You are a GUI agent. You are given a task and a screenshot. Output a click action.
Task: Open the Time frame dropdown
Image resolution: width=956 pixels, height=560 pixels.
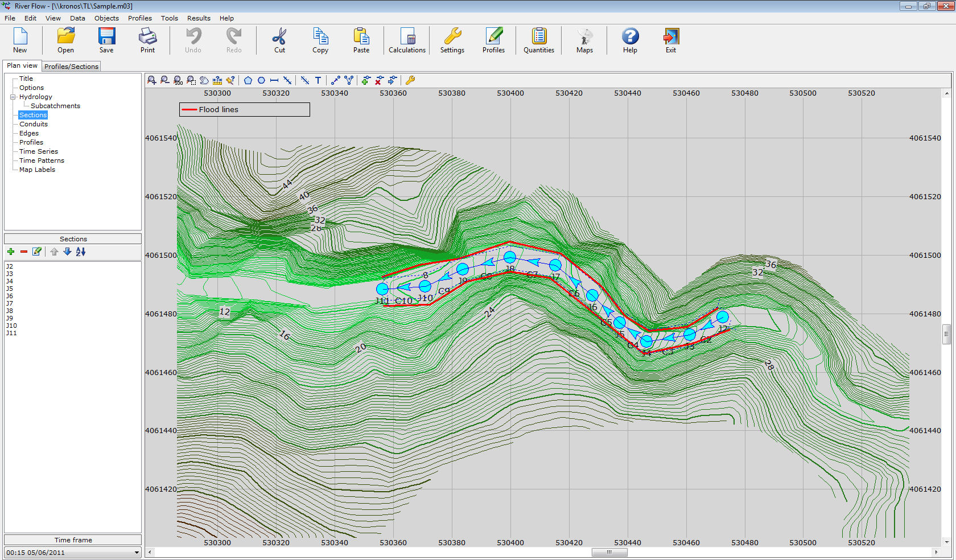click(137, 553)
